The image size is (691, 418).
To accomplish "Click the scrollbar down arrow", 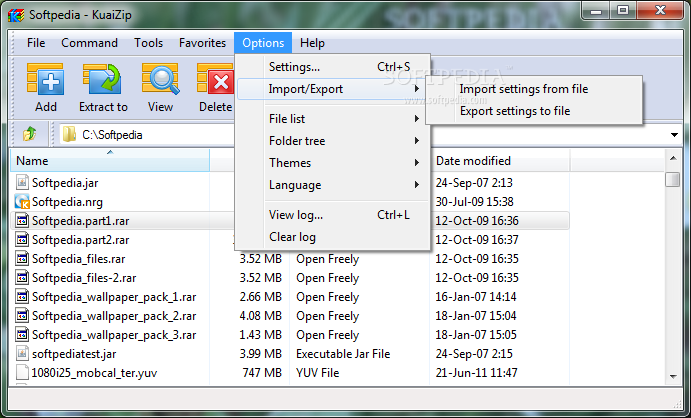I will tap(673, 377).
